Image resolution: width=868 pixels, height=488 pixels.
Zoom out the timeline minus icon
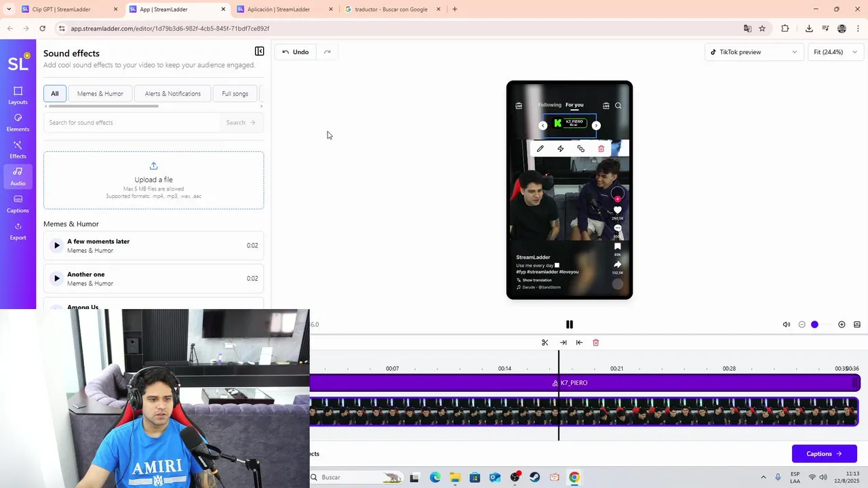tap(802, 325)
